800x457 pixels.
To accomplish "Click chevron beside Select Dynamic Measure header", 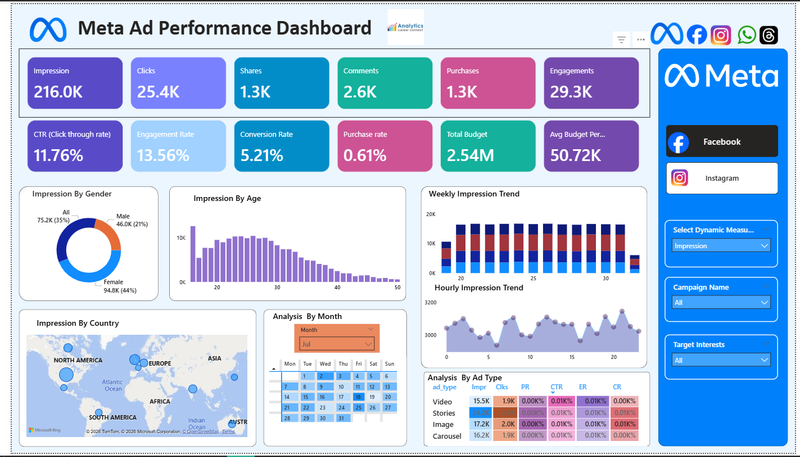I will point(766,230).
